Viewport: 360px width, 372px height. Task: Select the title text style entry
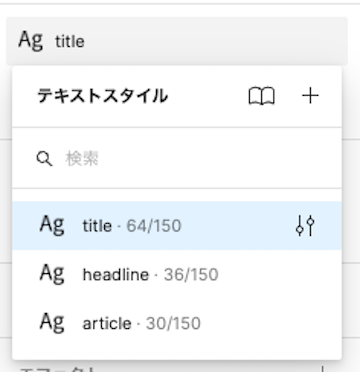point(177,226)
